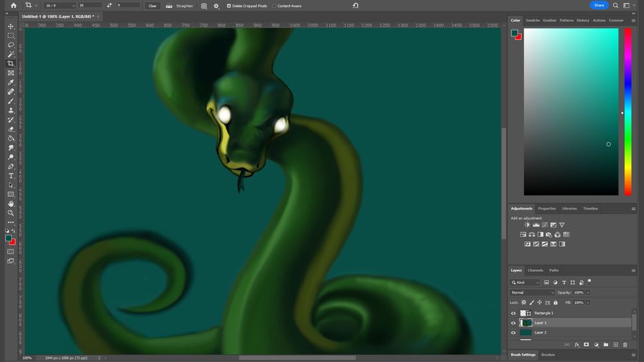644x362 pixels.
Task: Select the Paint Bucket tool
Action: pyautogui.click(x=11, y=139)
